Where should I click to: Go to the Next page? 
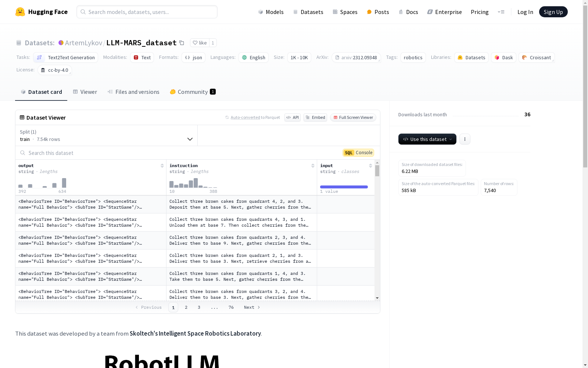click(252, 307)
